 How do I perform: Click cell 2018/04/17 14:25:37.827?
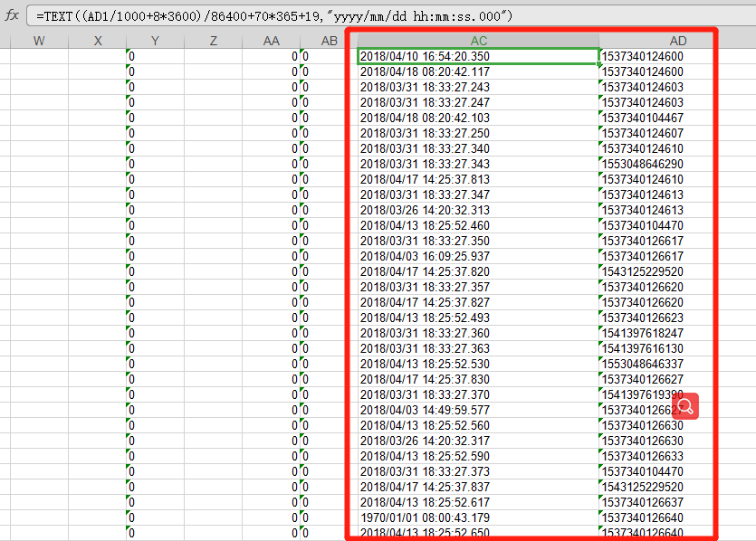click(478, 302)
